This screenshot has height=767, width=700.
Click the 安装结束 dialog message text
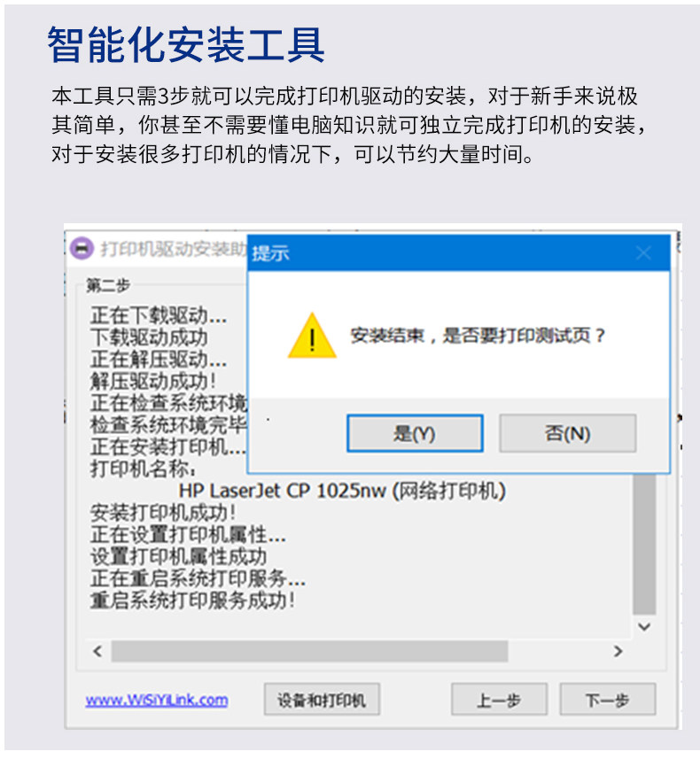click(478, 336)
